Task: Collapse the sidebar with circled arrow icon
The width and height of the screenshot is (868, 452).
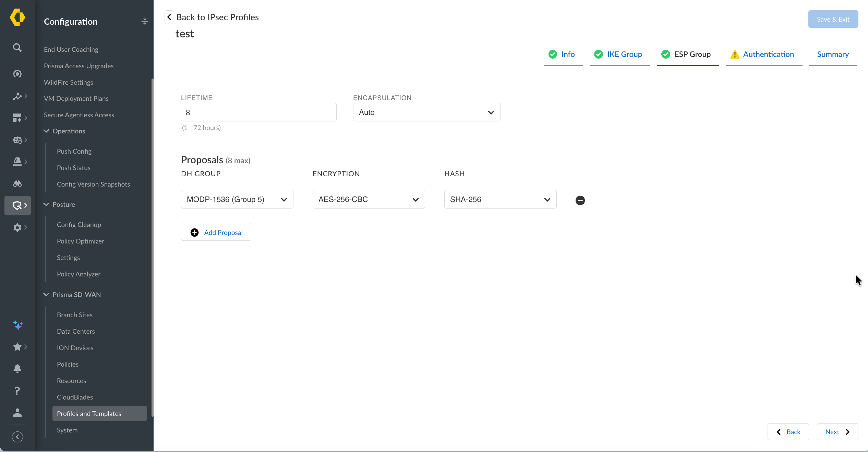Action: pos(17,437)
